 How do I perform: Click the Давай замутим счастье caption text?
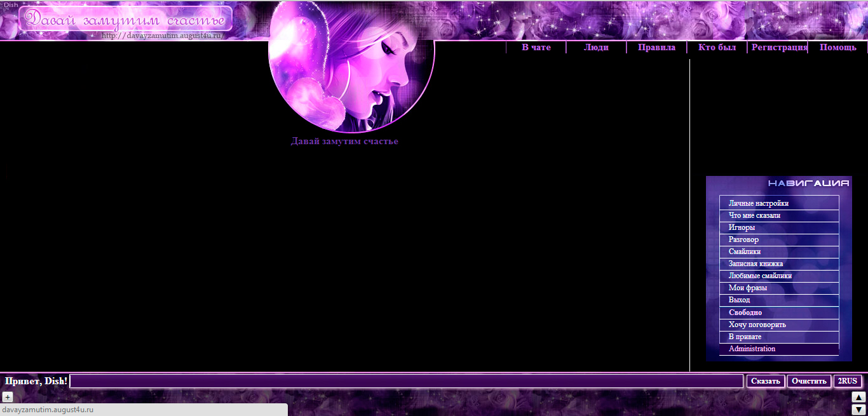(x=344, y=141)
